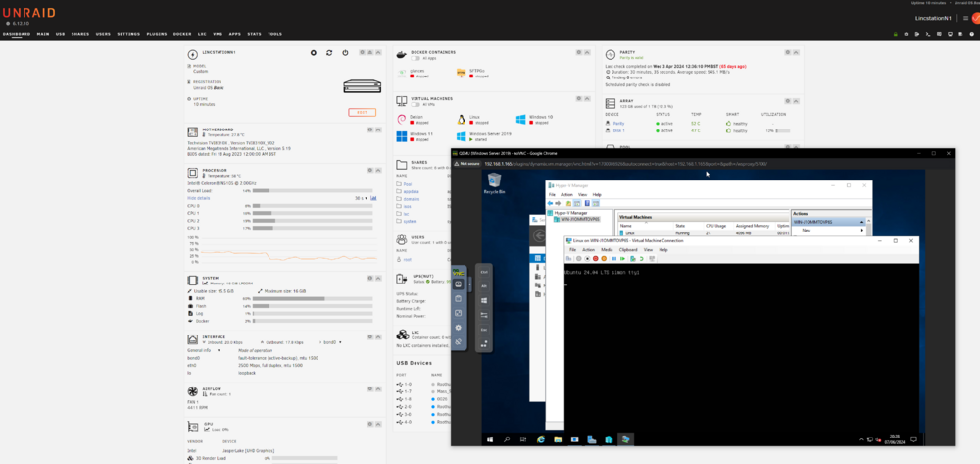Open Action menu in Hyper-V Manager
This screenshot has width=980, height=464.
tap(566, 195)
